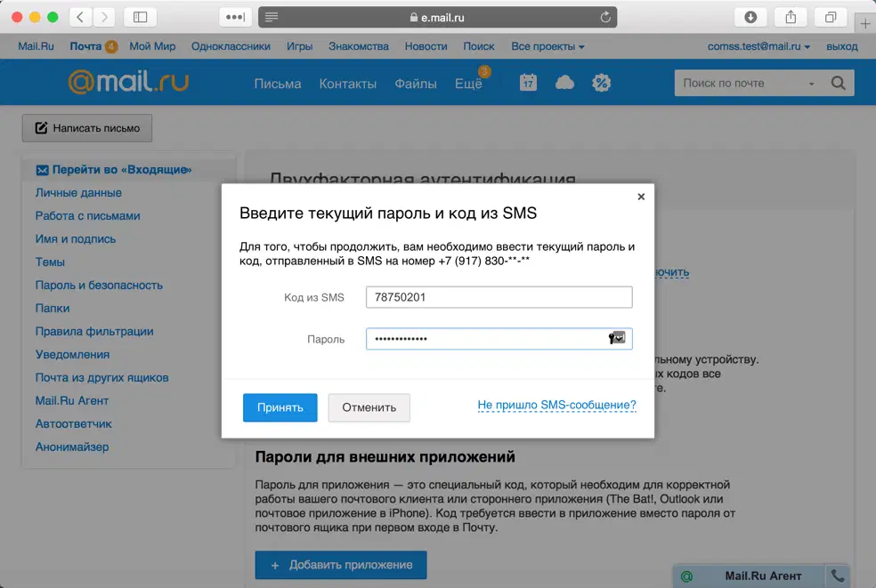Open the phone icon on Mail.Ru Агент bar
The width and height of the screenshot is (876, 588).
click(837, 576)
